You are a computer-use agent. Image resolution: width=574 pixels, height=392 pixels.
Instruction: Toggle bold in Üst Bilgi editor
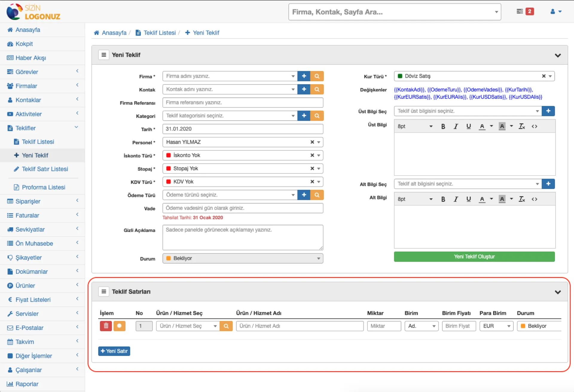click(x=443, y=126)
